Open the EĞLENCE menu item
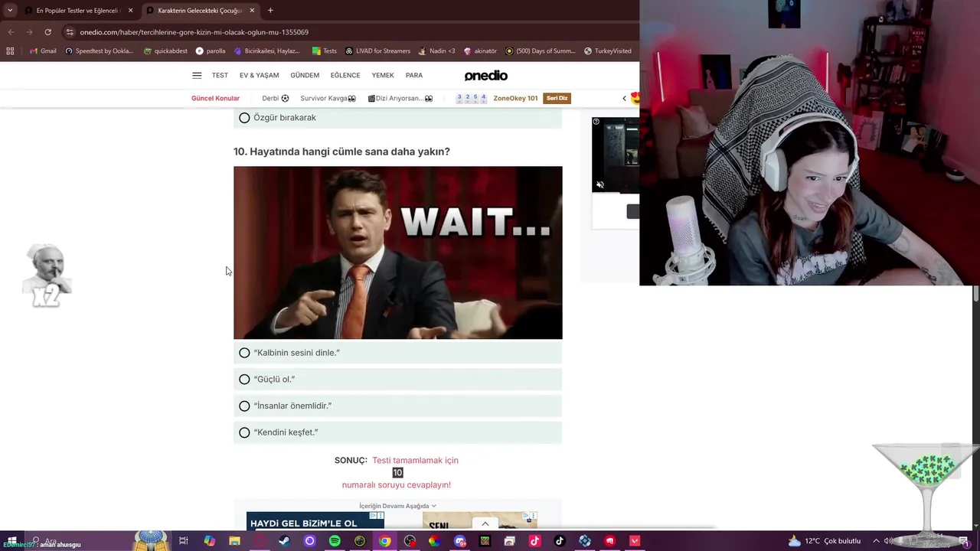The image size is (980, 551). [345, 75]
